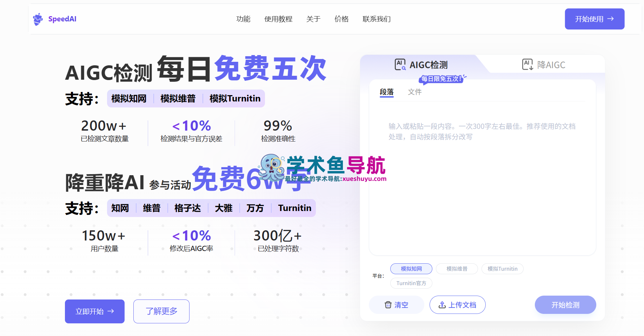Click the 开始检测 button to start detection

565,305
